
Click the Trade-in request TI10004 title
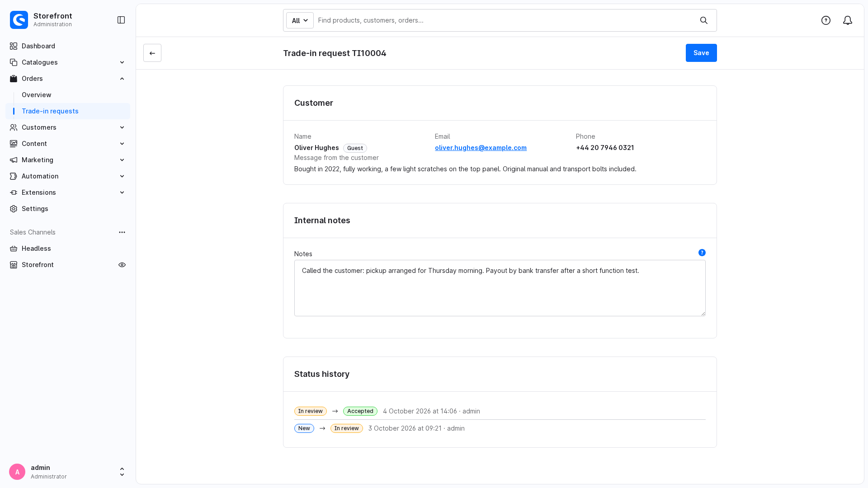(335, 53)
